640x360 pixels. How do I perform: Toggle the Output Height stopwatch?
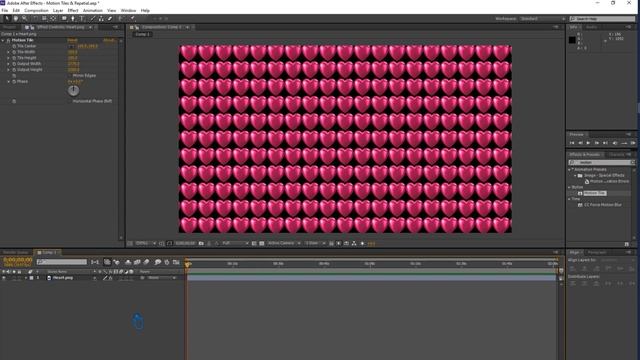click(14, 70)
